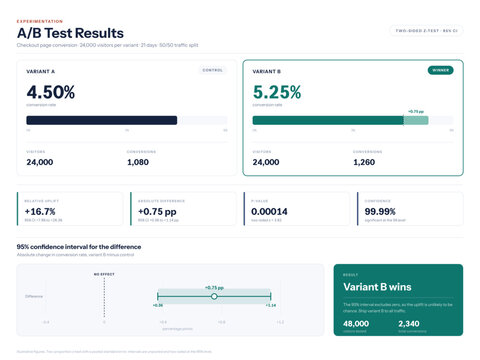Click the WINNER badge on Variant B
The width and height of the screenshot is (480, 360).
(441, 70)
